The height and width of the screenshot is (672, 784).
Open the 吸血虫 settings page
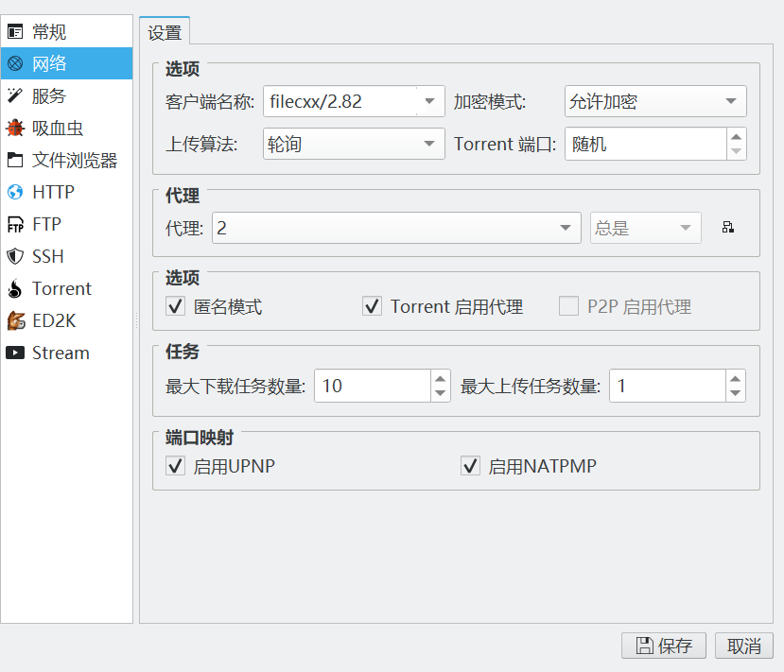[x=66, y=128]
